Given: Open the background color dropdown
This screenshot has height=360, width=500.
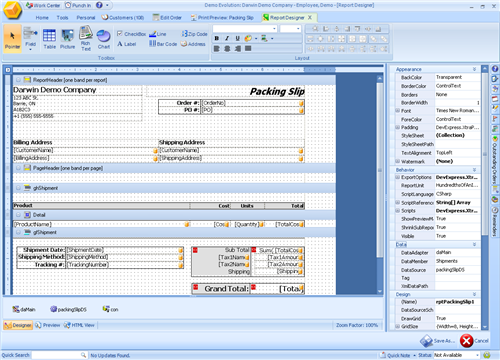Looking at the screenshot, I should click(x=272, y=39).
